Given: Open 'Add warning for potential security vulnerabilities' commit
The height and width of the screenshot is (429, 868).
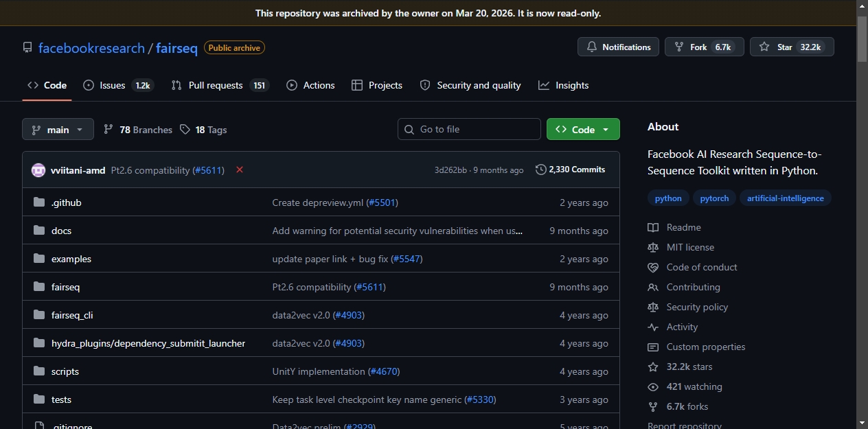Looking at the screenshot, I should [398, 231].
